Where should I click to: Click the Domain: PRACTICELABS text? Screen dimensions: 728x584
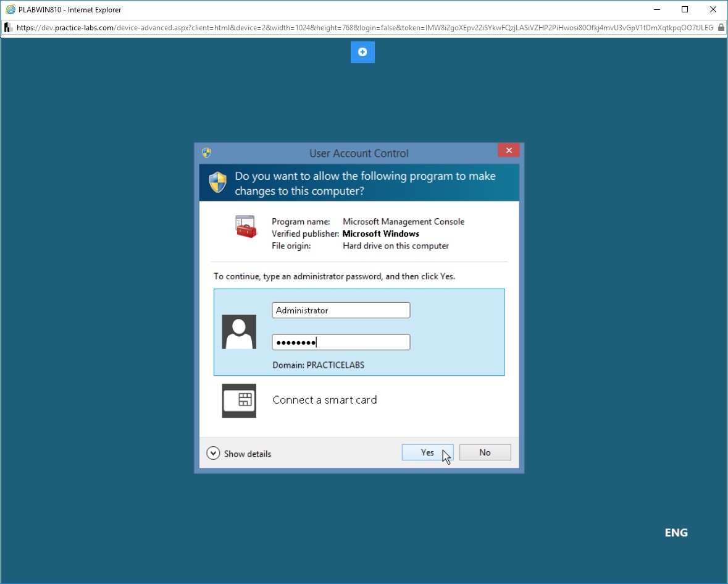[x=319, y=365]
